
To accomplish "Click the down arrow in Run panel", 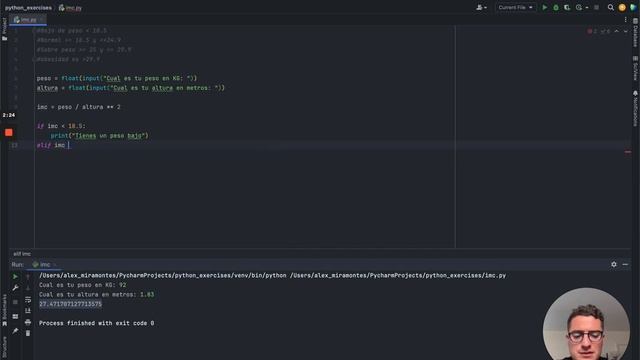I will pyautogui.click(x=28, y=288).
